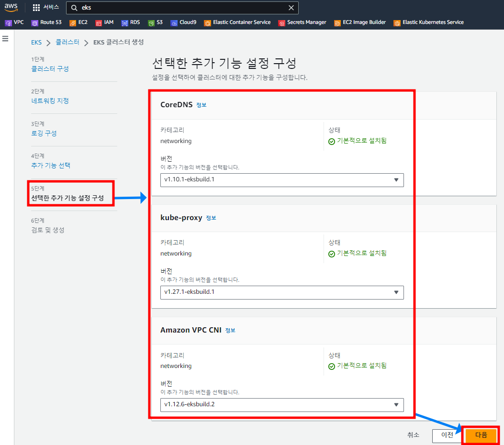Go to step 1 클러스터 구성
Screen dimensions: 504x445
[50, 69]
